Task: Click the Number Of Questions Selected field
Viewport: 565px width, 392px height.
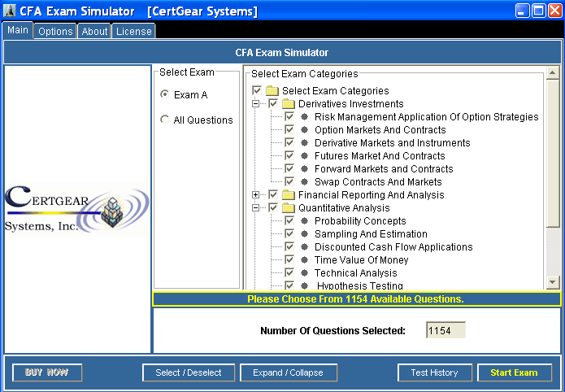Action: [445, 330]
